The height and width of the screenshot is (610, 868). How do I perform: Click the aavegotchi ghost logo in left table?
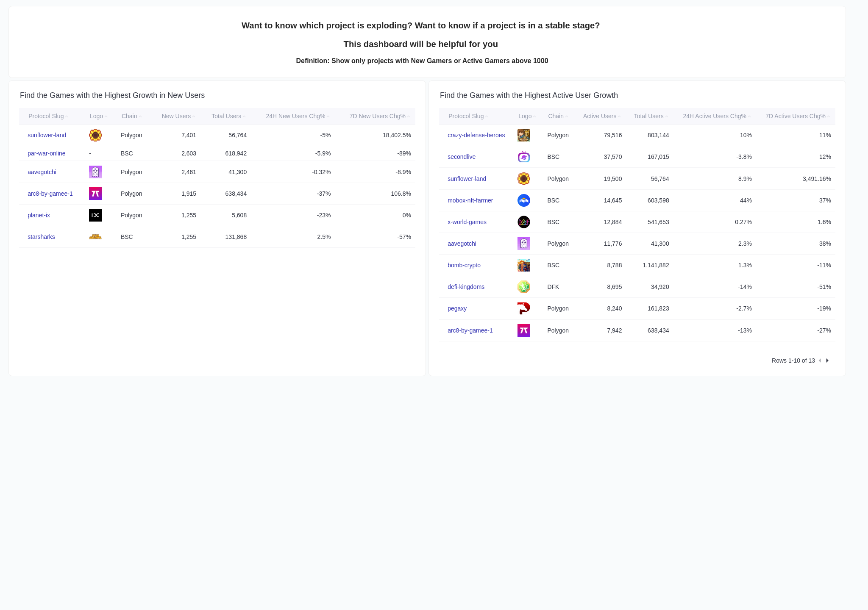(95, 172)
